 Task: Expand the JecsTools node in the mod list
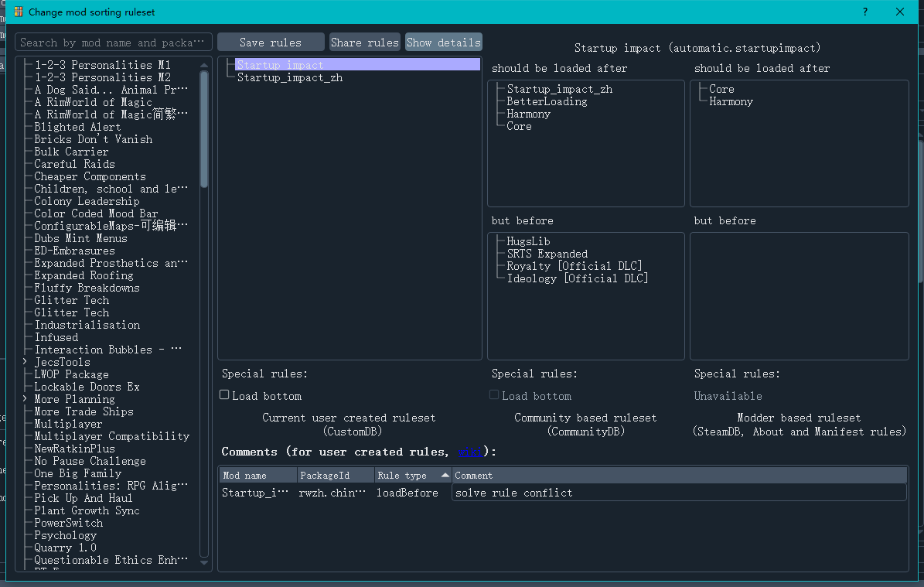(x=23, y=361)
